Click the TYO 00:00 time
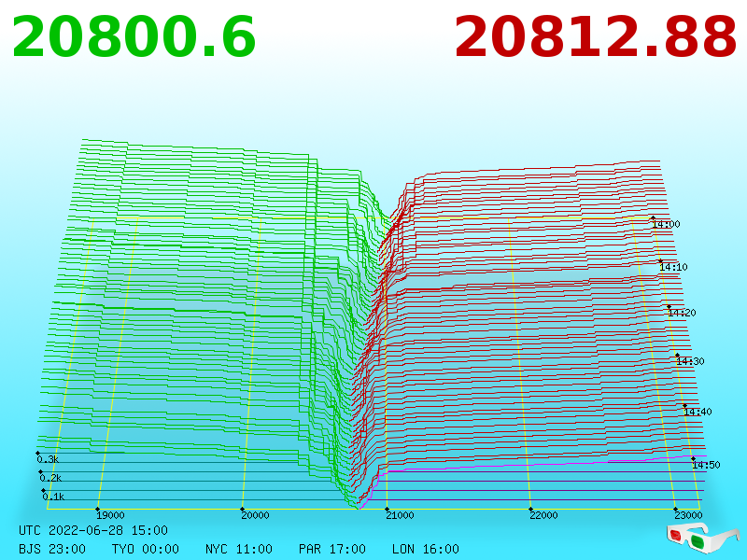The height and width of the screenshot is (560, 747). (146, 549)
